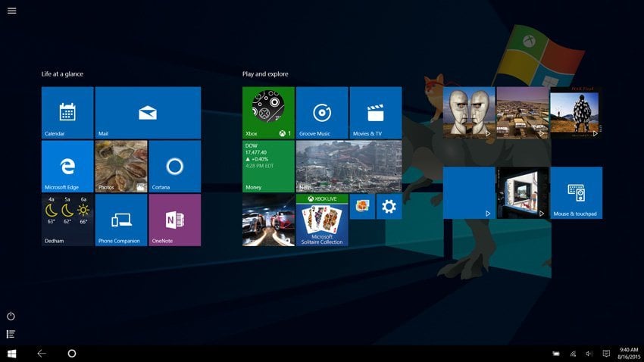The height and width of the screenshot is (362, 644).
Task: Open the Photos tile
Action: (x=121, y=166)
